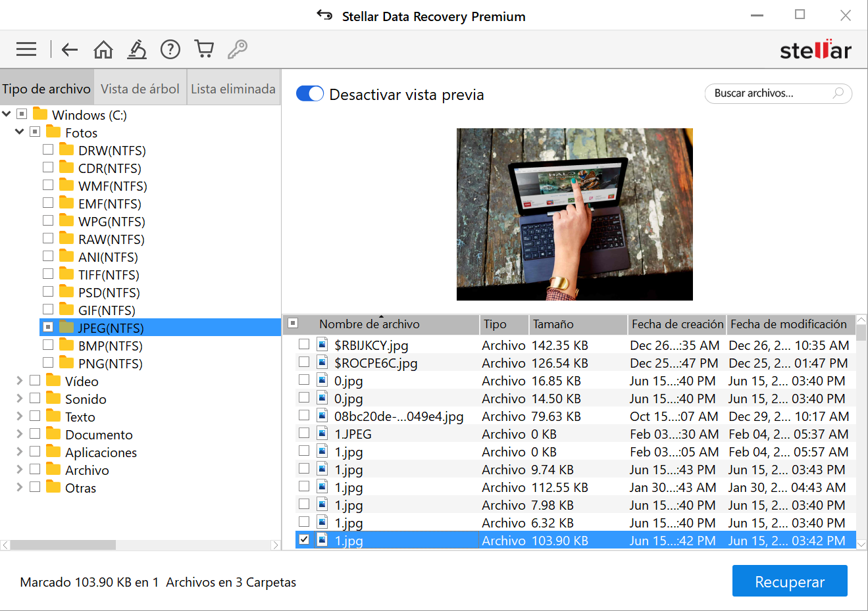Expand the Vídeo tree node
Screen dimensions: 868x611
19,381
